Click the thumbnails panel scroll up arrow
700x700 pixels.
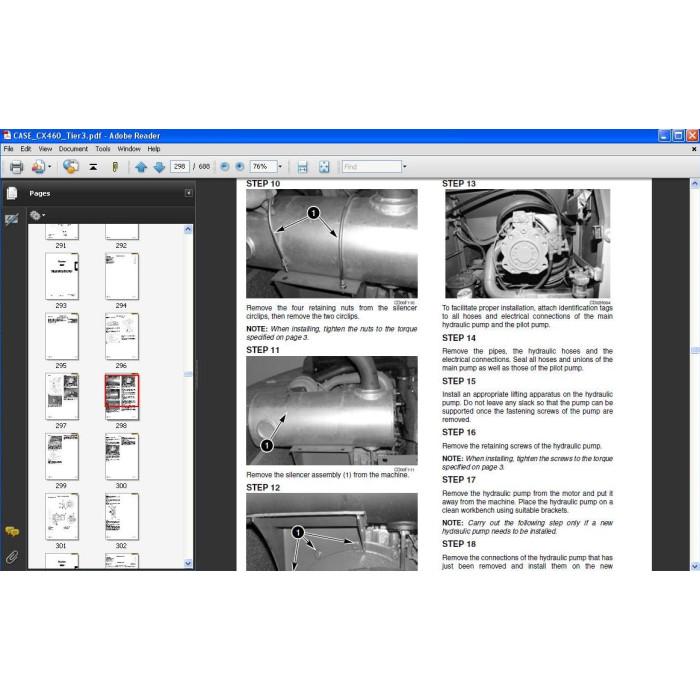pos(188,229)
